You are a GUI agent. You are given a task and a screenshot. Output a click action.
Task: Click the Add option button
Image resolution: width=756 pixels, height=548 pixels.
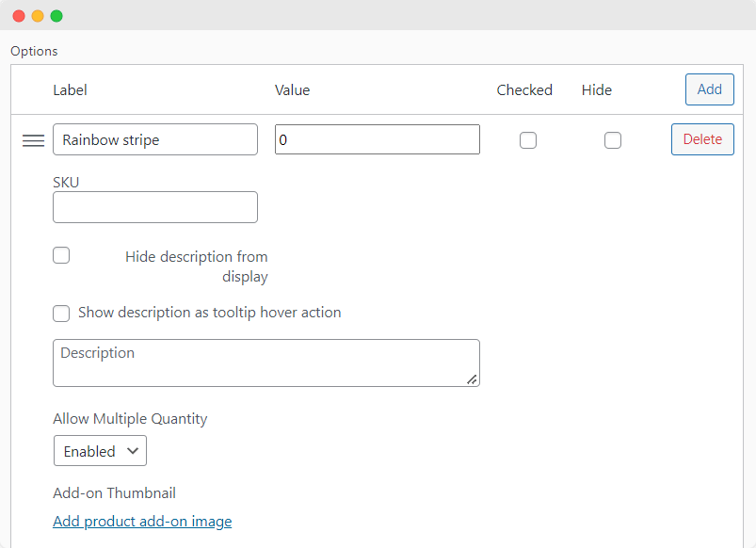710,89
